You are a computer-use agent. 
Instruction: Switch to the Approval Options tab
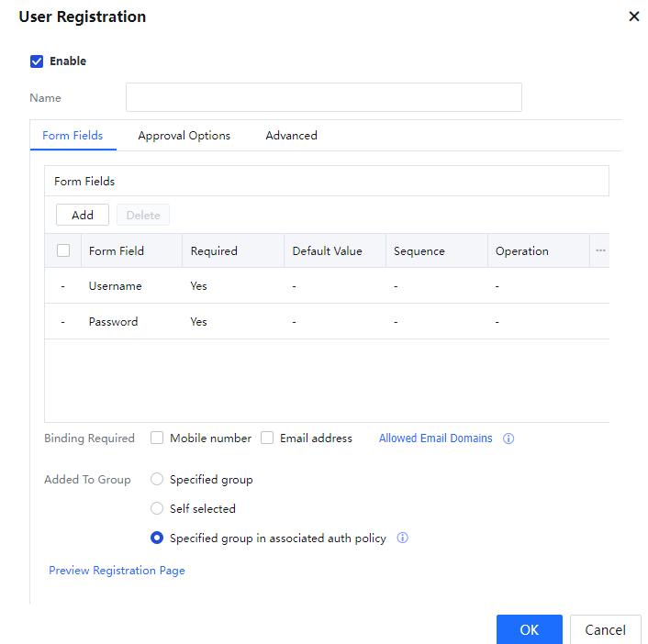pos(184,136)
